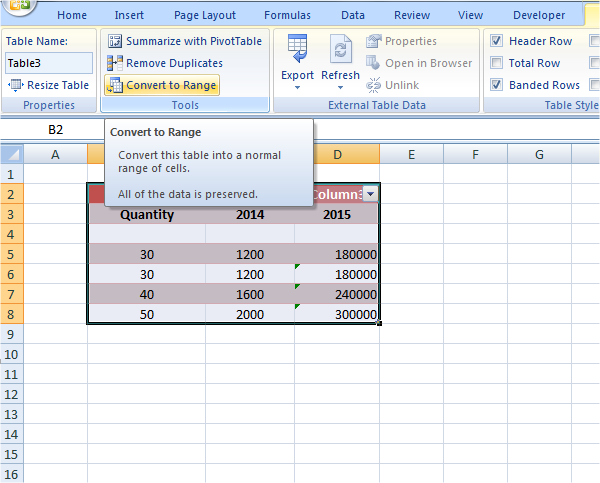
Task: Click the Convert to Range icon
Action: (114, 85)
